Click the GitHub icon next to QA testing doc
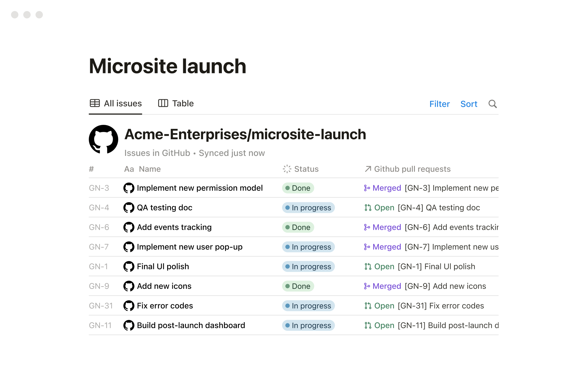The width and height of the screenshot is (588, 368). [x=129, y=208]
